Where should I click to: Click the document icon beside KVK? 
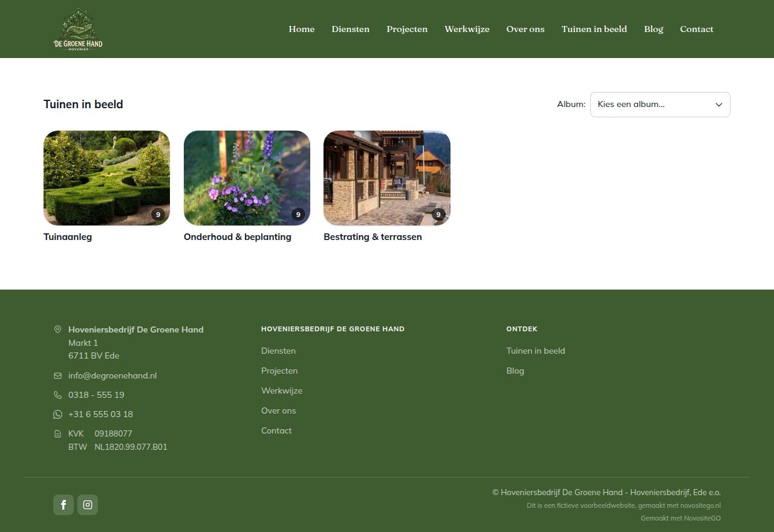58,433
